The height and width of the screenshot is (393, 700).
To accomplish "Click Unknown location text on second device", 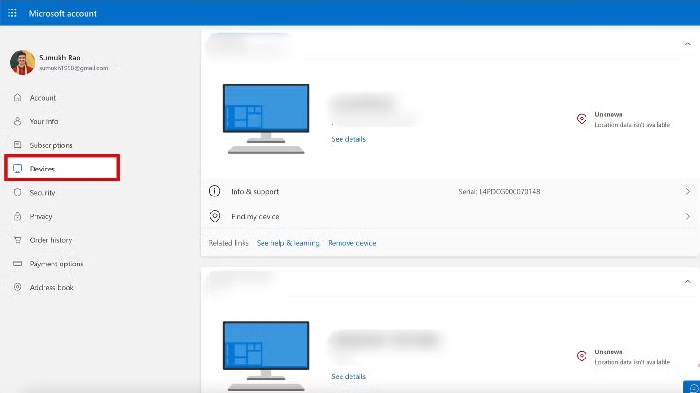I will [x=608, y=351].
